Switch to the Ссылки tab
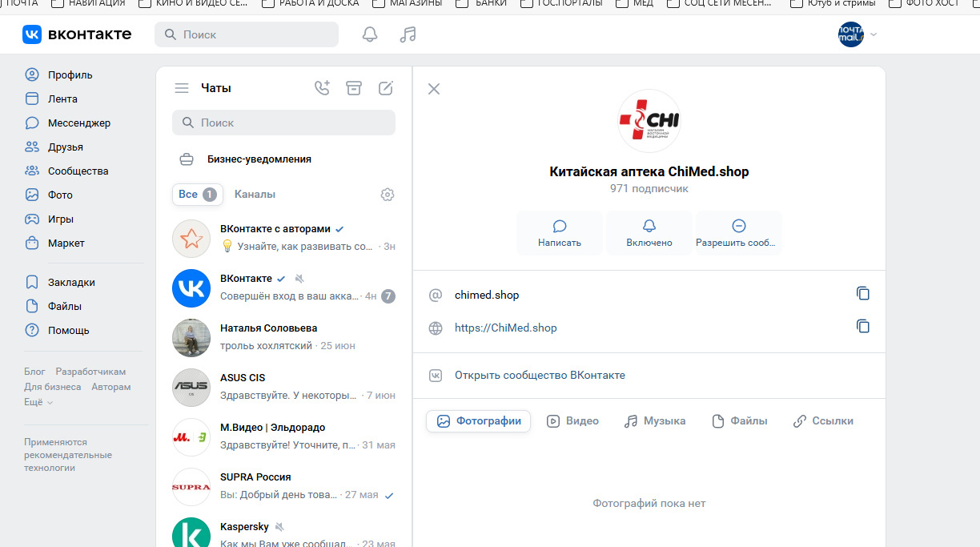 point(823,421)
